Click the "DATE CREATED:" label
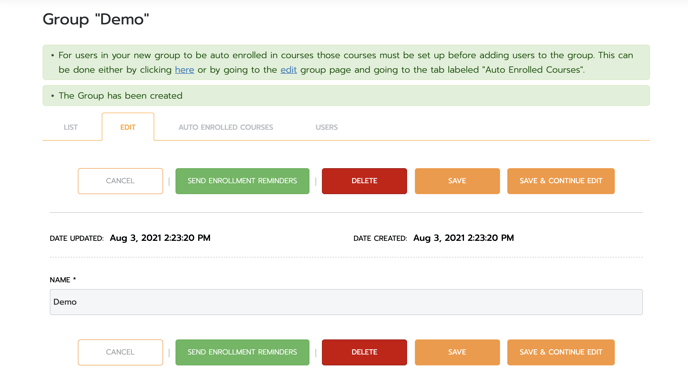Viewport: 688px width, 382px height. 380,239
